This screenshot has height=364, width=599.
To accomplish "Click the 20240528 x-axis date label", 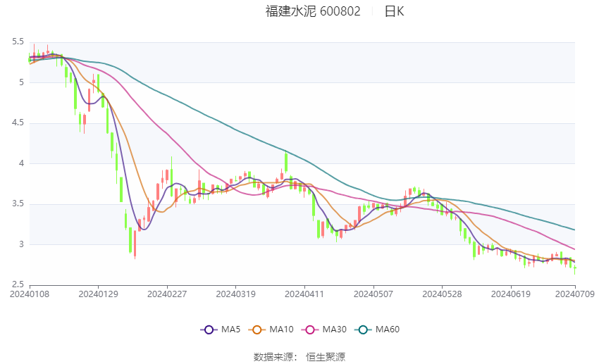I will 442,294.
